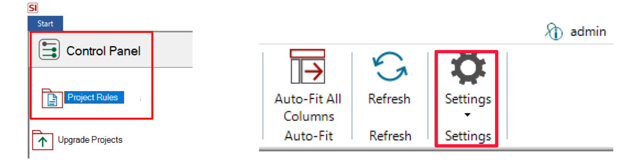Viewport: 644px width, 161px height.
Task: Click the SI application logo icon
Action: click(x=33, y=8)
